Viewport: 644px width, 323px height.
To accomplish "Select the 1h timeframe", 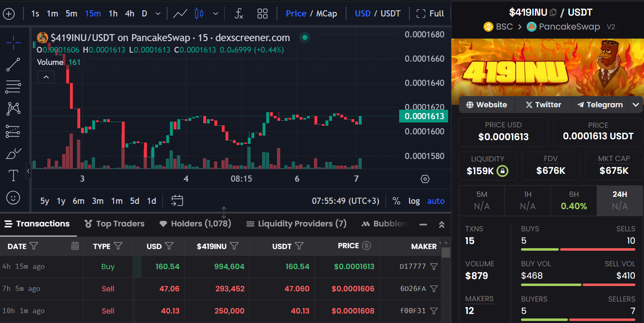I will [113, 14].
